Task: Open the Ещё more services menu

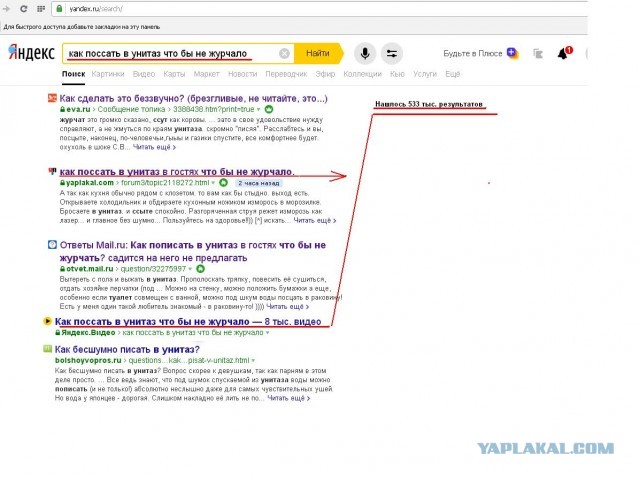Action: click(x=453, y=74)
